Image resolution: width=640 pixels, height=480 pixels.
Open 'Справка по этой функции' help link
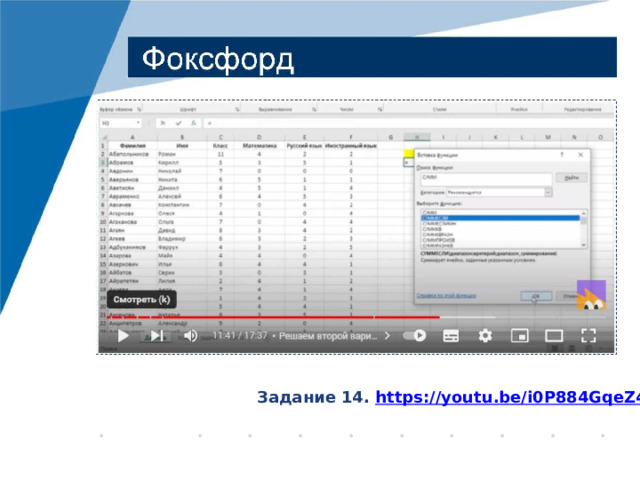446,296
